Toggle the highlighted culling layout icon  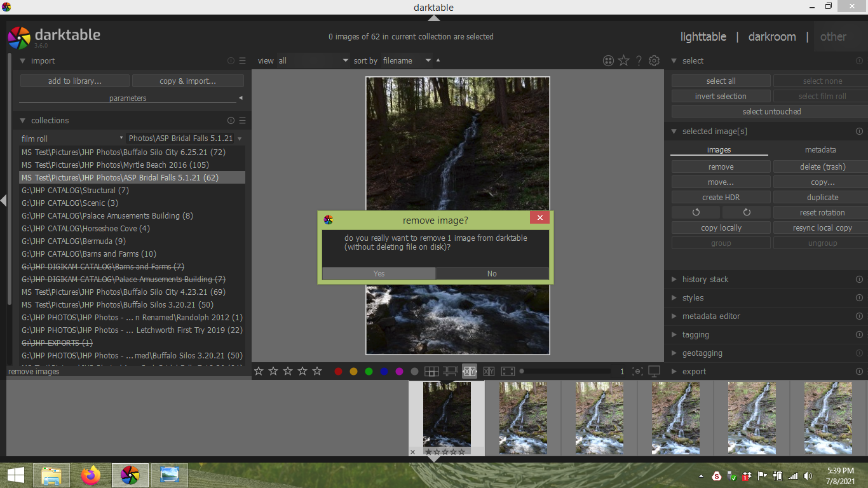pos(470,372)
